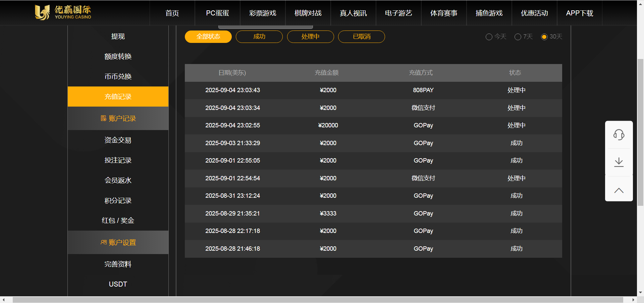Go to 积分记录 in the sidebar

(x=118, y=200)
